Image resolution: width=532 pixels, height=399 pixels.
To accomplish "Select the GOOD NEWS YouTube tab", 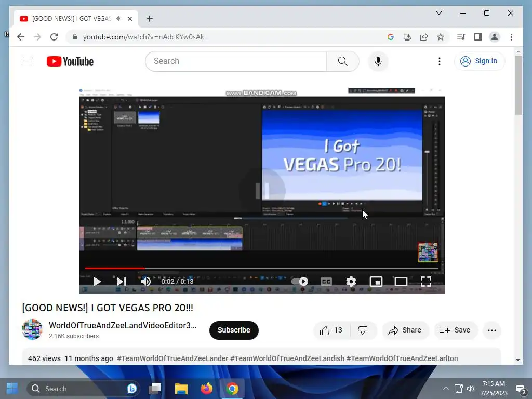I will pyautogui.click(x=71, y=19).
